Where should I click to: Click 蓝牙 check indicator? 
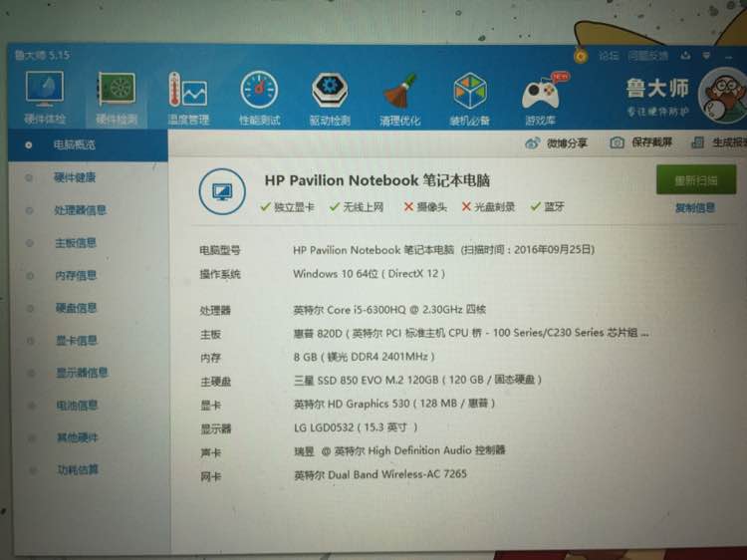click(x=548, y=206)
